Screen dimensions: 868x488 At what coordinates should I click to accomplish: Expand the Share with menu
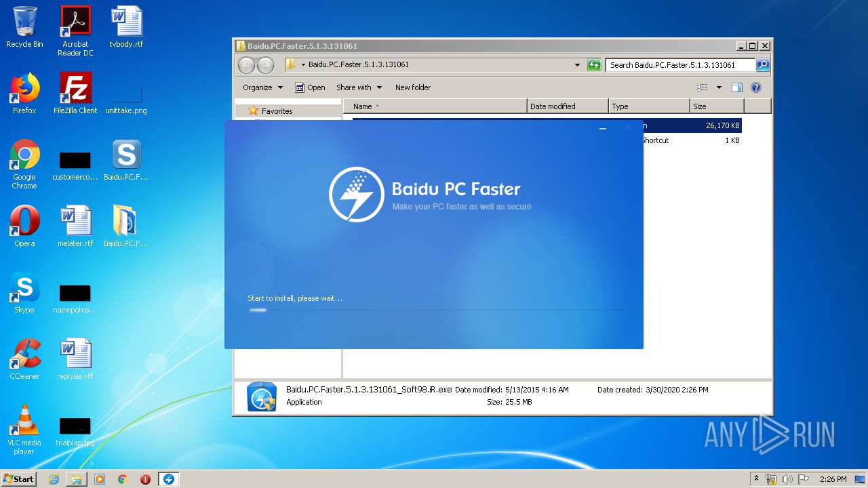point(359,87)
